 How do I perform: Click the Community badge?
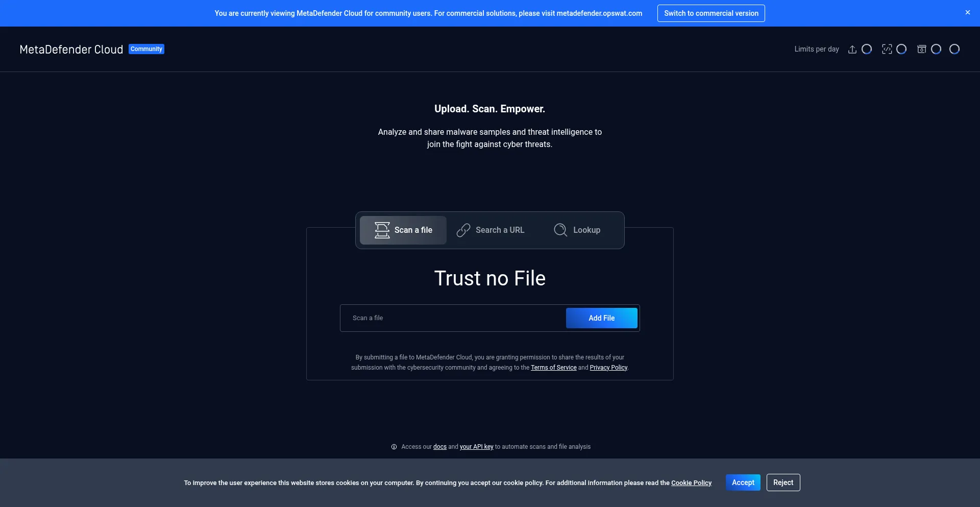146,49
